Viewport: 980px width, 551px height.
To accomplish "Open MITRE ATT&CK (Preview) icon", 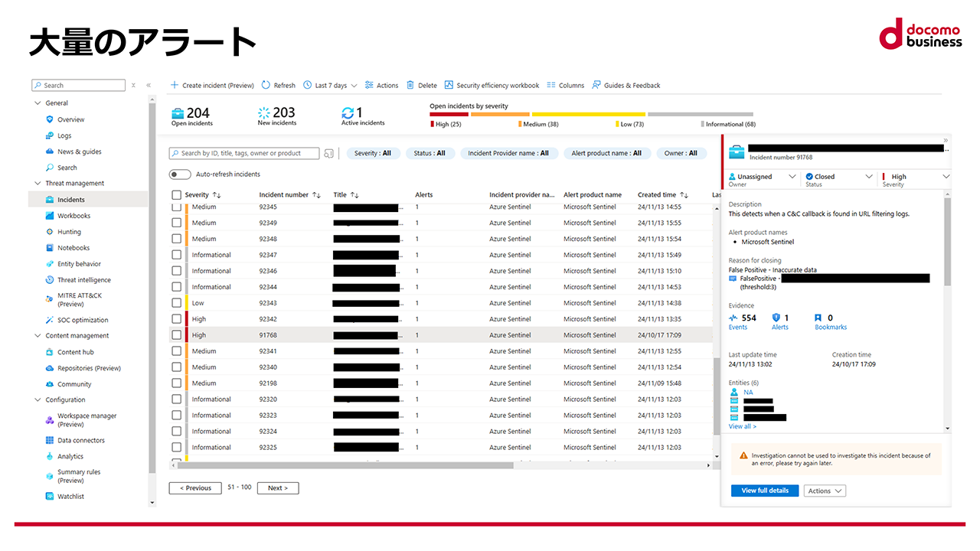I will click(x=50, y=299).
